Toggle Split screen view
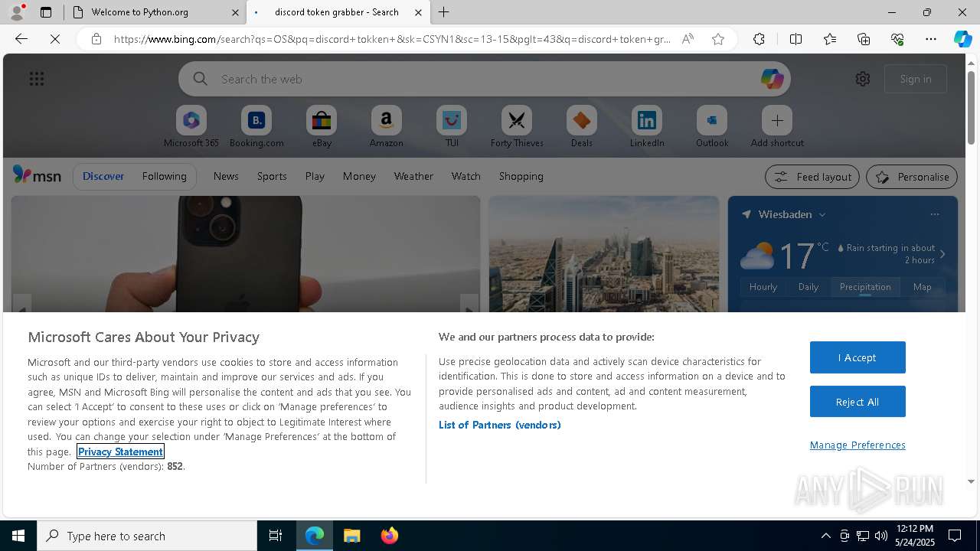980x551 pixels. (795, 39)
